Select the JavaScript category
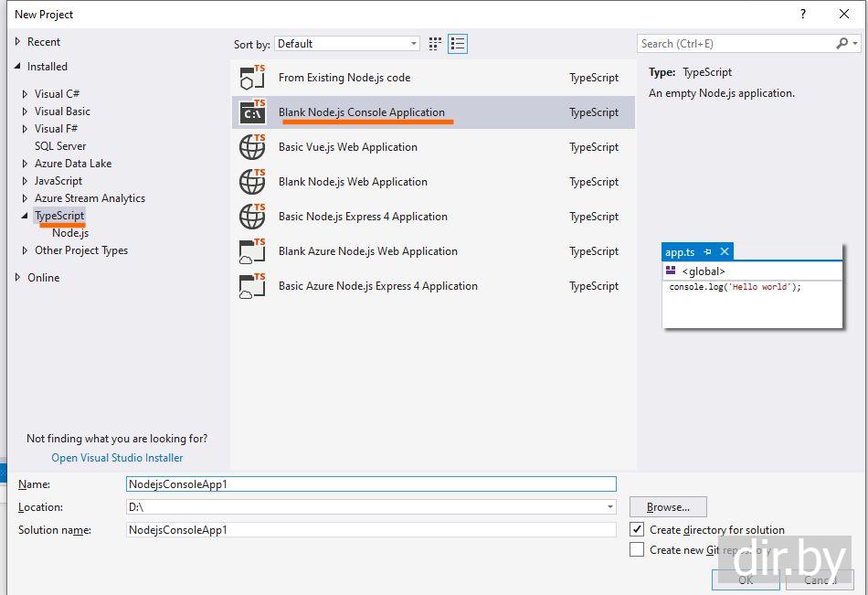This screenshot has width=868, height=595. coord(58,181)
